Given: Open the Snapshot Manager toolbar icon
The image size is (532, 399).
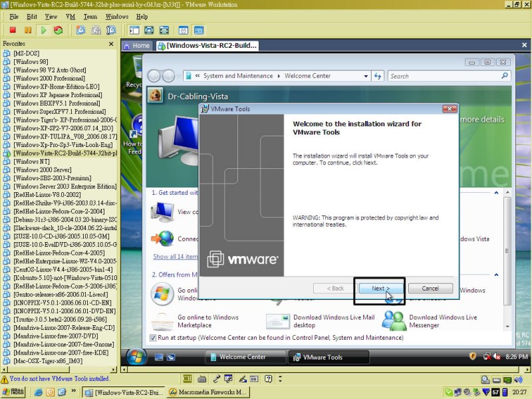Looking at the screenshot, I should pos(111,30).
